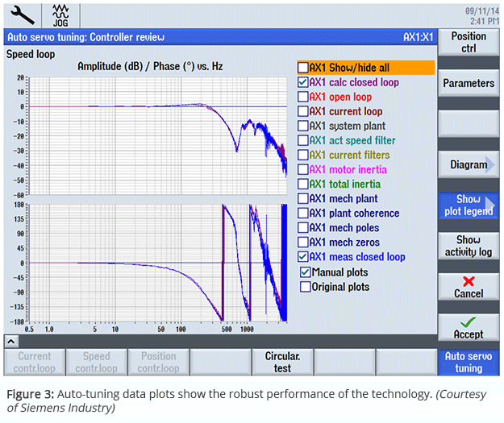The width and height of the screenshot is (504, 423).
Task: Uncheck Manual plots checkbox
Action: coord(305,272)
